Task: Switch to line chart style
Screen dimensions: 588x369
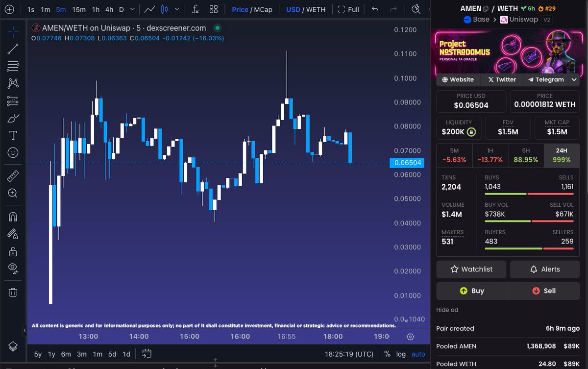Action: (x=150, y=9)
